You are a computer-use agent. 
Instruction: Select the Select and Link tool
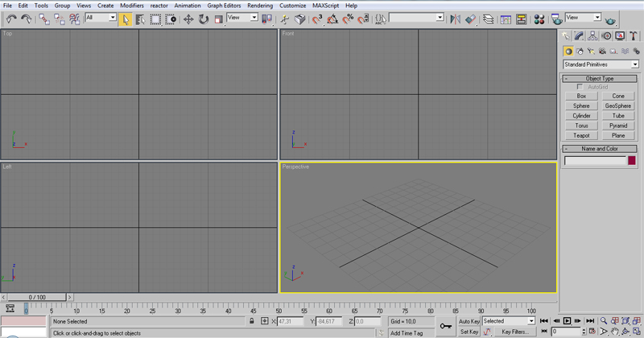(44, 19)
